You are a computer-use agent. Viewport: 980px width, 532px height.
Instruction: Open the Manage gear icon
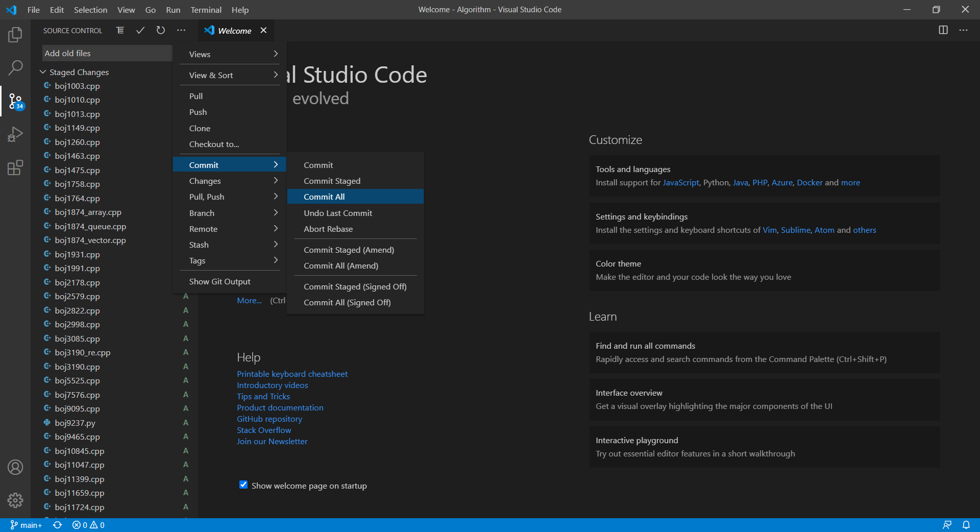(15, 500)
